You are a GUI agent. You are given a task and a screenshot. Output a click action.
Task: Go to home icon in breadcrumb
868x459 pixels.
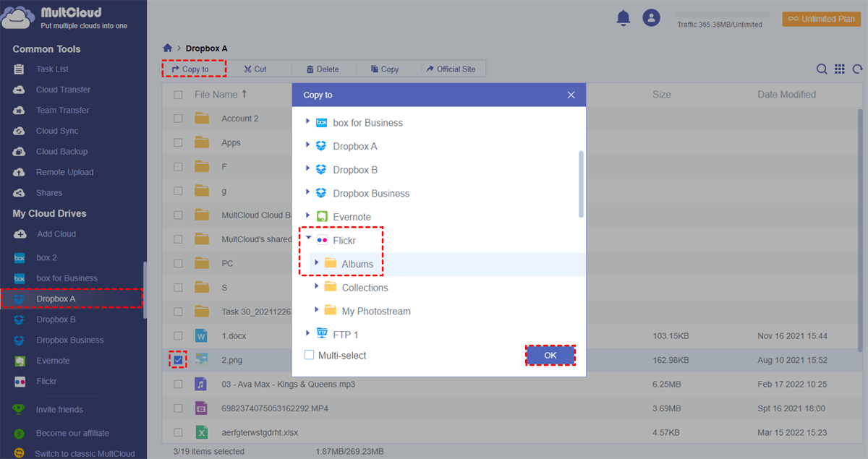tap(168, 48)
